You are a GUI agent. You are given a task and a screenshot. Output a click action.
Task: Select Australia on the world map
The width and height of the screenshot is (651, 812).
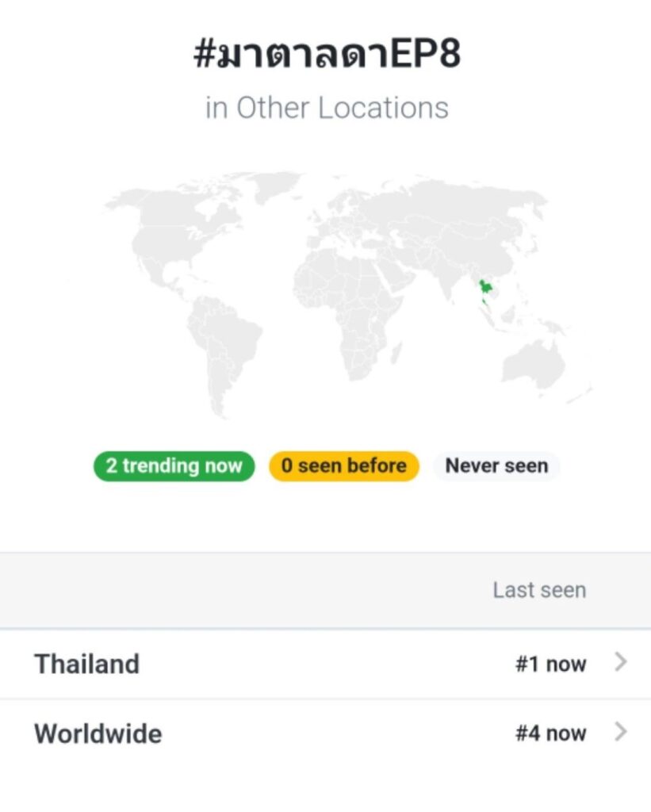pyautogui.click(x=533, y=368)
